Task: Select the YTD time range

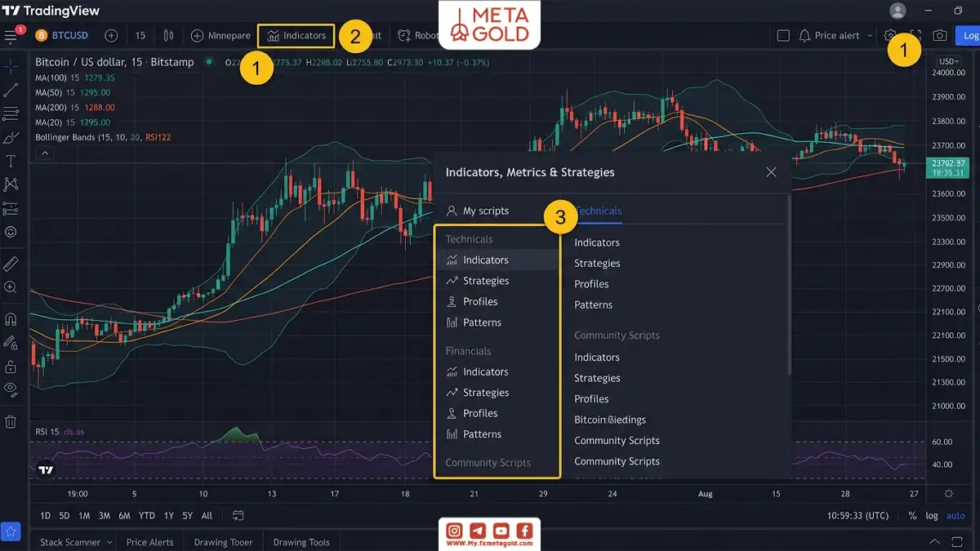Action: click(147, 515)
